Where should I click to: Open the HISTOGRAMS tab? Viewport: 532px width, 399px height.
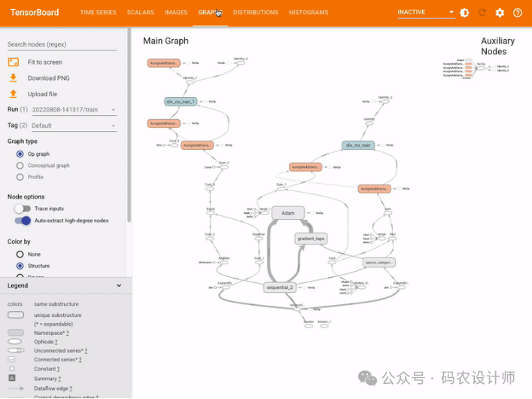coord(309,13)
